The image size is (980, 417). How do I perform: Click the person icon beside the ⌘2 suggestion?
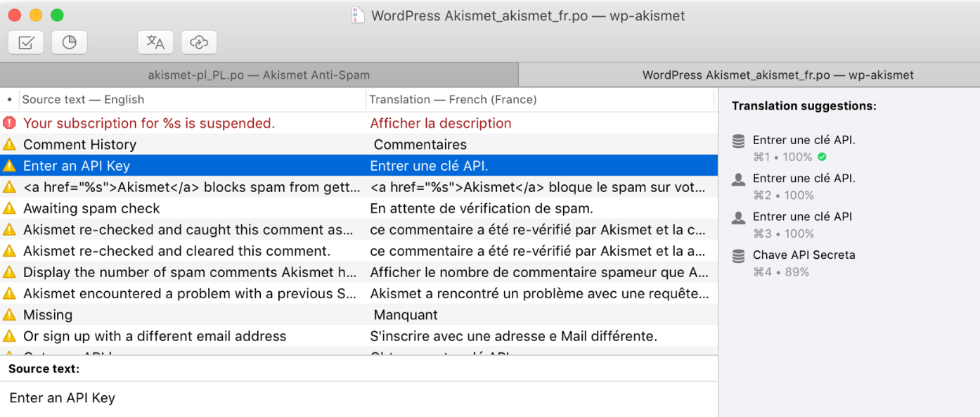tap(738, 179)
